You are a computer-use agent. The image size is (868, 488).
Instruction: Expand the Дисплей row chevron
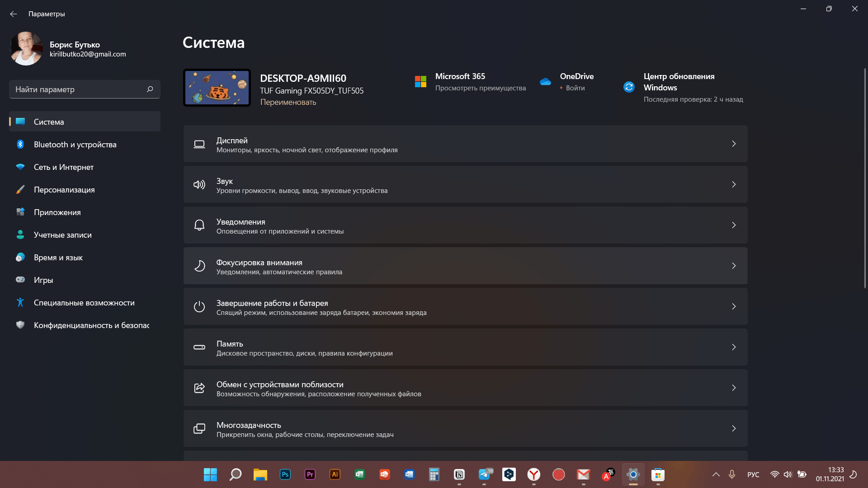tap(734, 144)
